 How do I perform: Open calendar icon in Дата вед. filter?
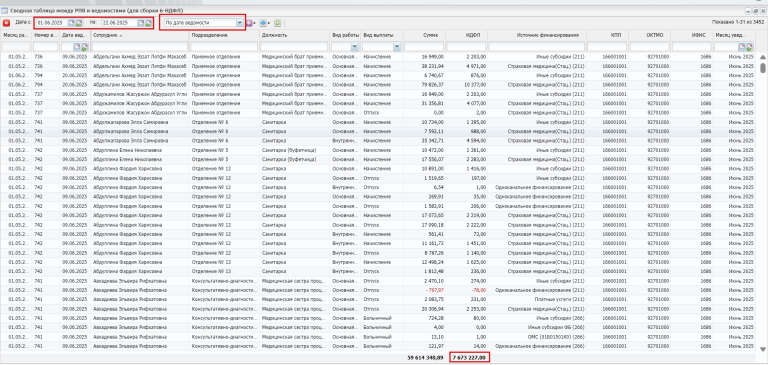coord(77,47)
